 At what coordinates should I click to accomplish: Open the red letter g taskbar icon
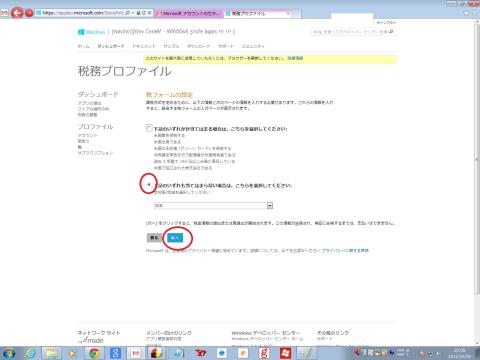264,353
